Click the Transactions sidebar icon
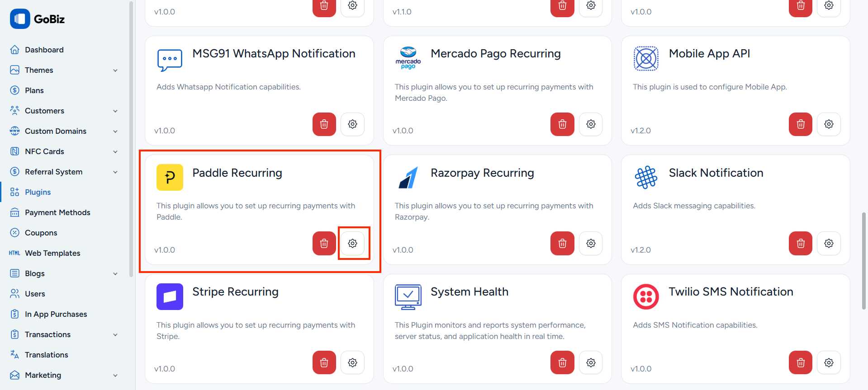 coord(14,334)
